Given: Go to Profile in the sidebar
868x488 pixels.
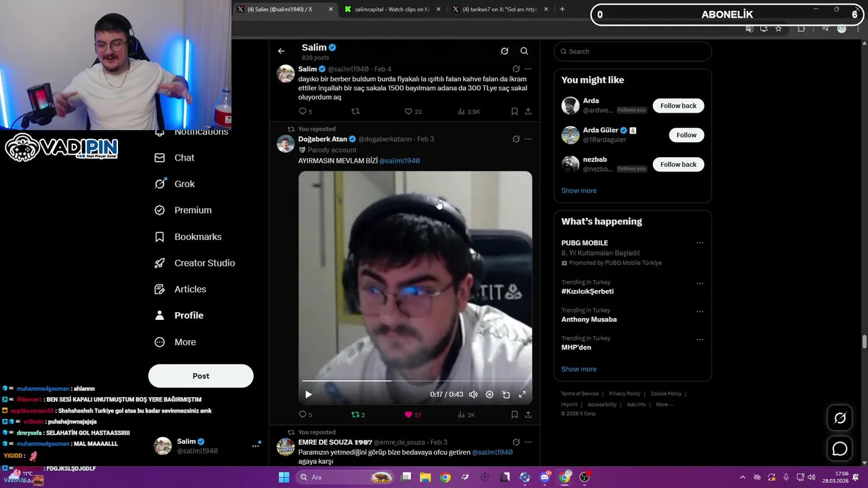Looking at the screenshot, I should pos(179,315).
